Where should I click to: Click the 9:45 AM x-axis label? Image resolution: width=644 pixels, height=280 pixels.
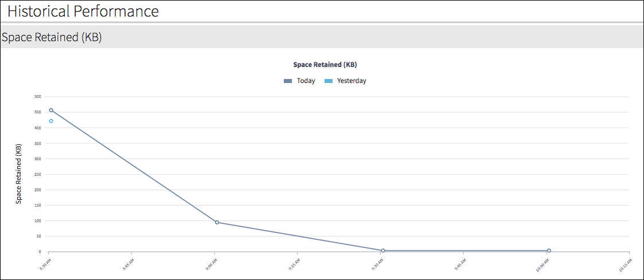pyautogui.click(x=459, y=265)
